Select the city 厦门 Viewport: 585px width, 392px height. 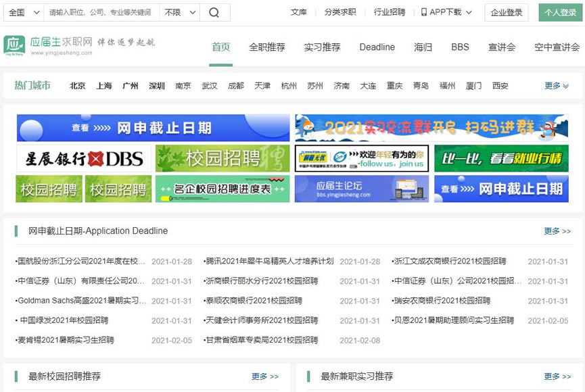pyautogui.click(x=474, y=86)
